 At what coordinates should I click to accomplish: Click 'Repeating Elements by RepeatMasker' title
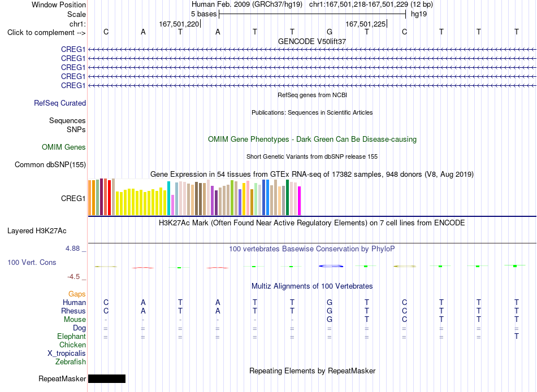[x=313, y=371]
